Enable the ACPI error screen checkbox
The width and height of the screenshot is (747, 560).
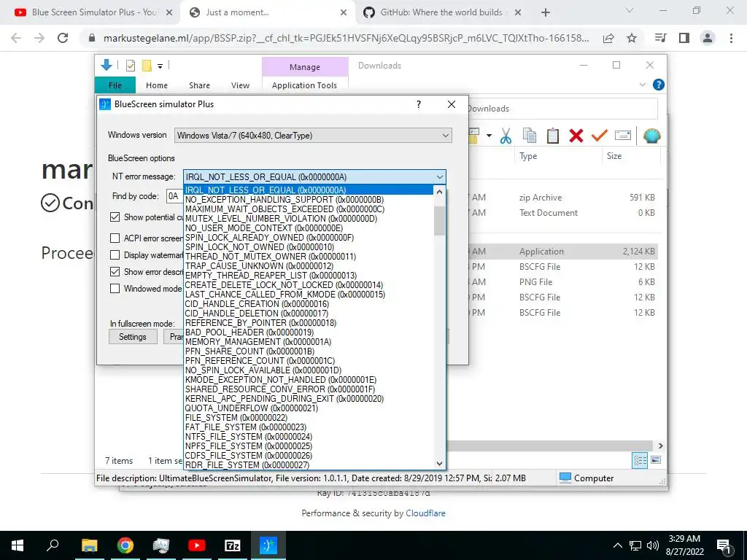coord(115,238)
